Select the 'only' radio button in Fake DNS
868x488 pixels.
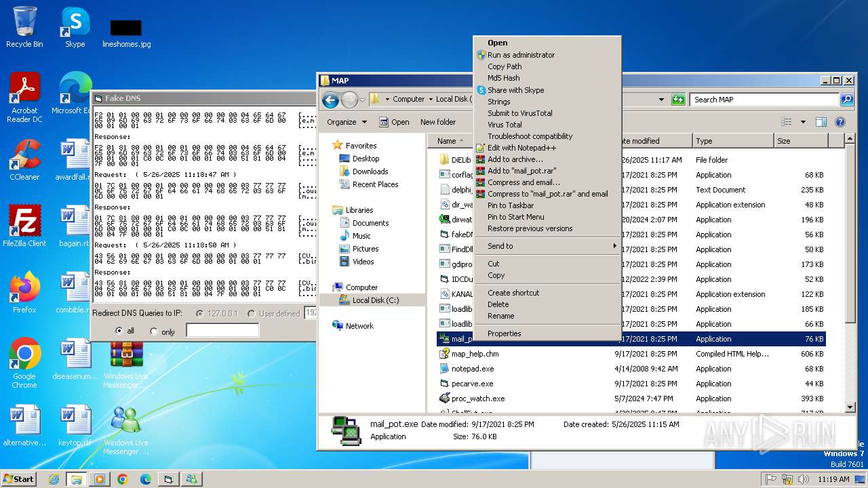(154, 331)
